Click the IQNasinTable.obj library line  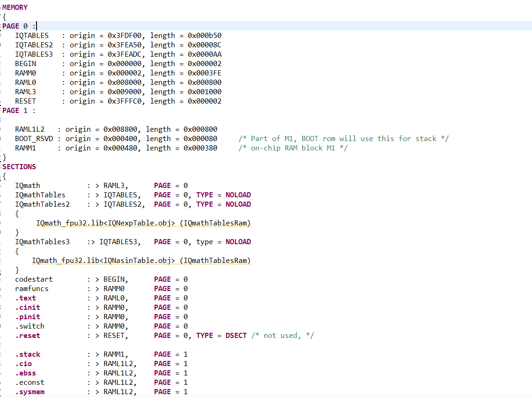[x=141, y=261]
